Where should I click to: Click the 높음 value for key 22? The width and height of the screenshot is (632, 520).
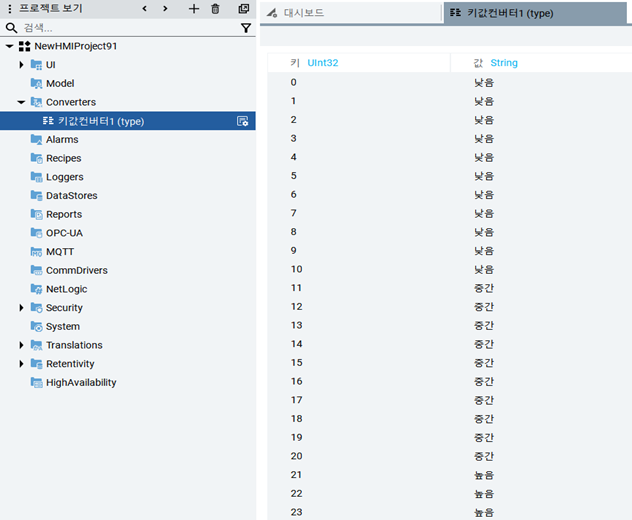pyautogui.click(x=484, y=494)
